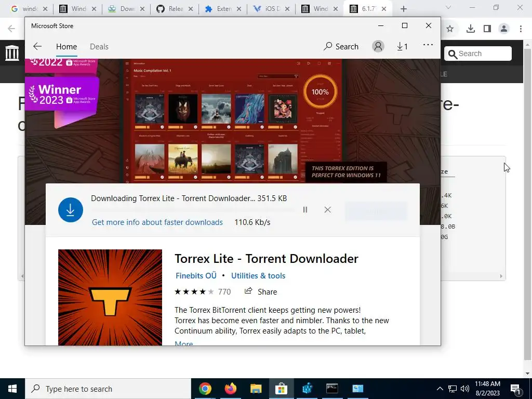Expand description with More link
Image resolution: width=532 pixels, height=399 pixels.
(x=183, y=343)
